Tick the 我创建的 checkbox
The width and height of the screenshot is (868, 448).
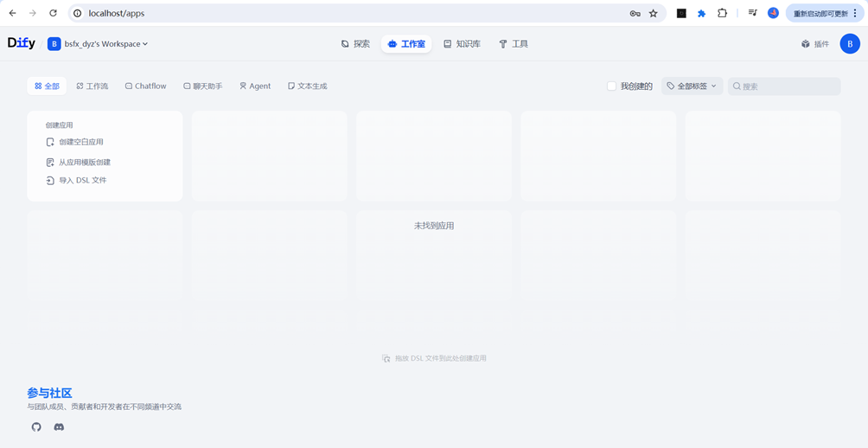point(612,86)
